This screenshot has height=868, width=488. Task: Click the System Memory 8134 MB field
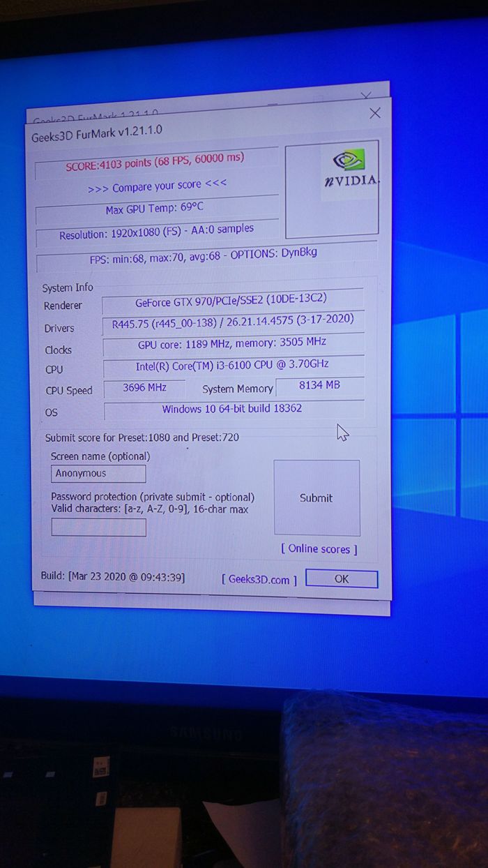(x=319, y=385)
